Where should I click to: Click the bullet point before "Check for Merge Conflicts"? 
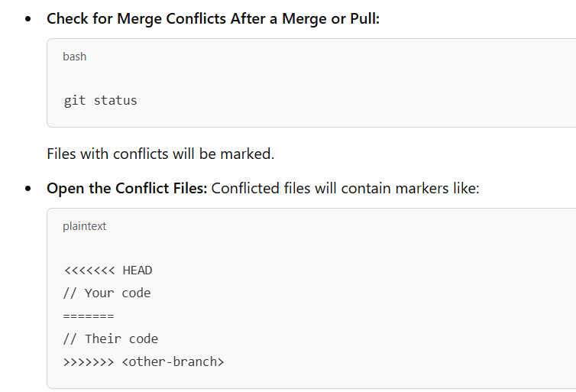tap(28, 19)
